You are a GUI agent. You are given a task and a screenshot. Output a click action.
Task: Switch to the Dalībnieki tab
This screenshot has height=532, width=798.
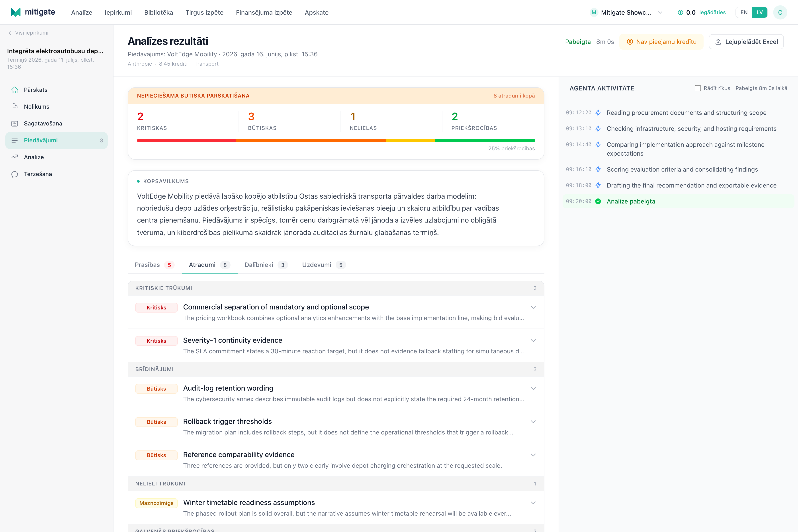266,265
